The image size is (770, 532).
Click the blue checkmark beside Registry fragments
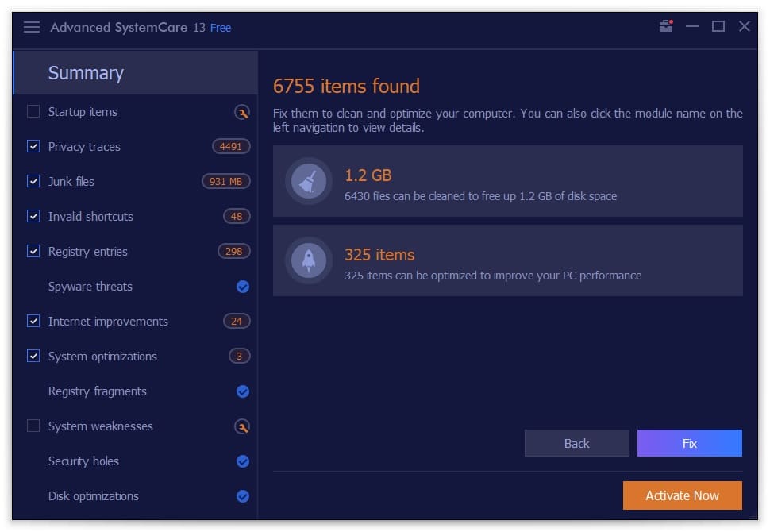pos(243,391)
